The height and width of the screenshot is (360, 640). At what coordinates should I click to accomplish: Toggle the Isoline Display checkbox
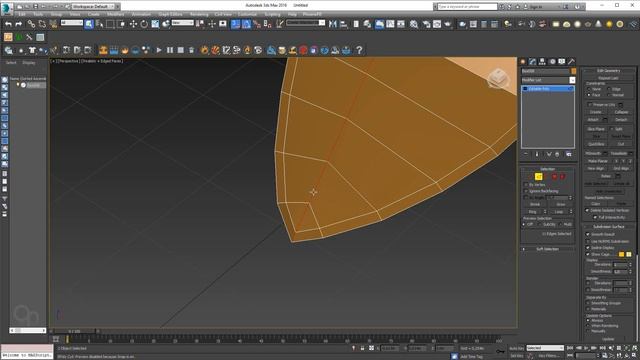pyautogui.click(x=588, y=248)
